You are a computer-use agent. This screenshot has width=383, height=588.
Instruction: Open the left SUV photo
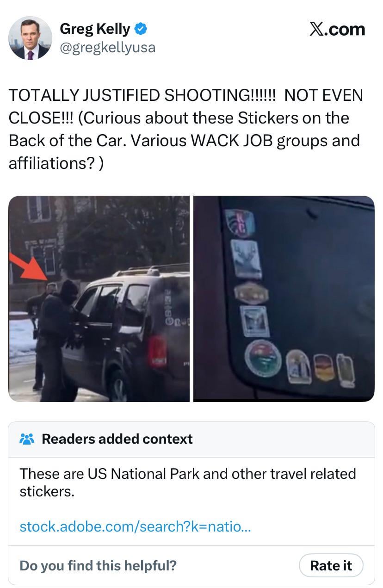pos(99,298)
